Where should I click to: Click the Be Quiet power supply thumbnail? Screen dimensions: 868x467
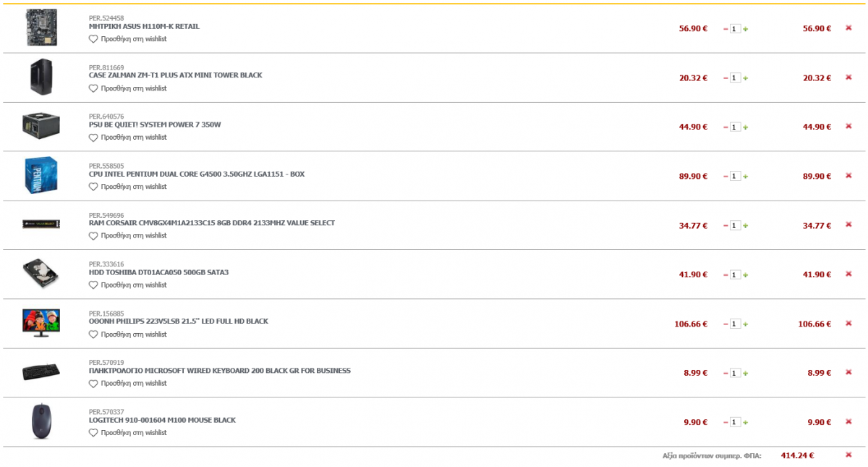(x=41, y=126)
